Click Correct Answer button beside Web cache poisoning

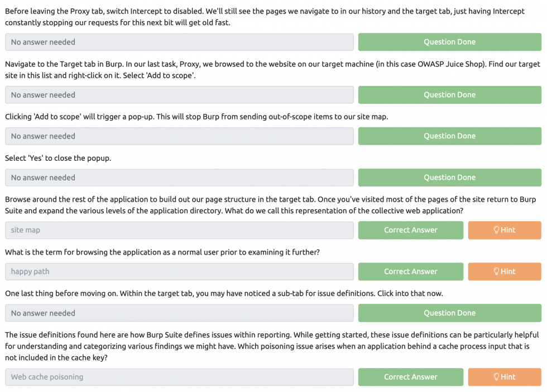tap(411, 377)
